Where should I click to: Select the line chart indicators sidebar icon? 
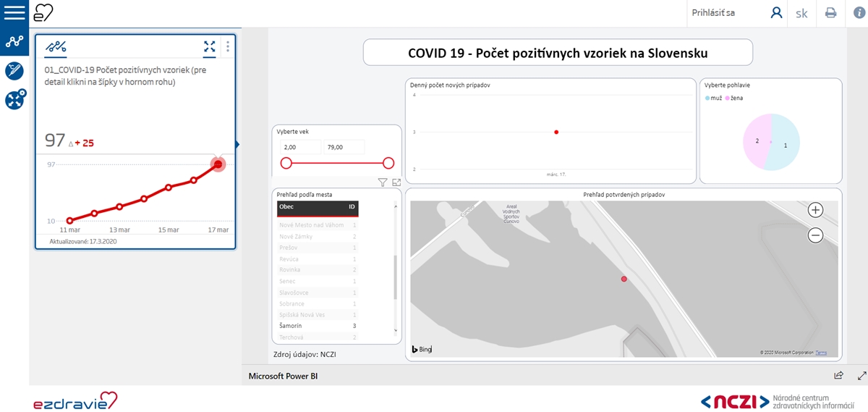(x=14, y=42)
